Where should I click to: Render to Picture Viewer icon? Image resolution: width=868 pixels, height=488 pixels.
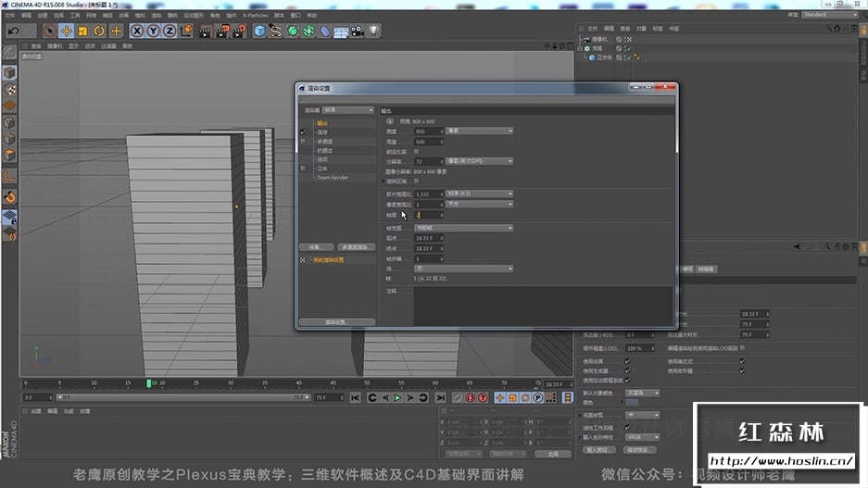click(222, 31)
